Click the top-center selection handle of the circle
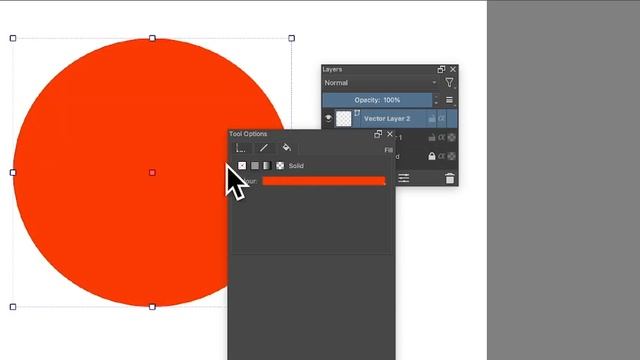Screen dimensions: 640x360 (152, 38)
